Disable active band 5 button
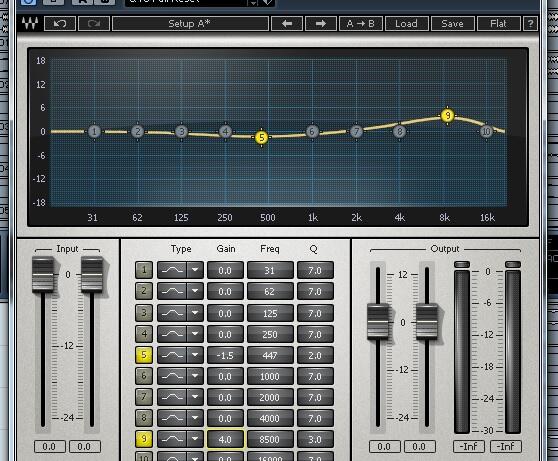558x461 pixels. click(x=144, y=355)
